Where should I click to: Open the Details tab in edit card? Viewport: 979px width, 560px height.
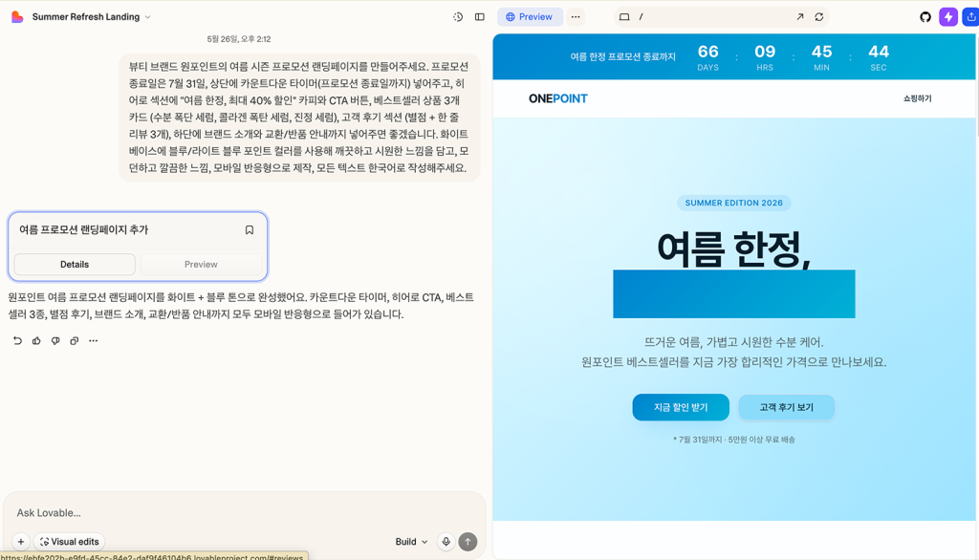coord(75,264)
